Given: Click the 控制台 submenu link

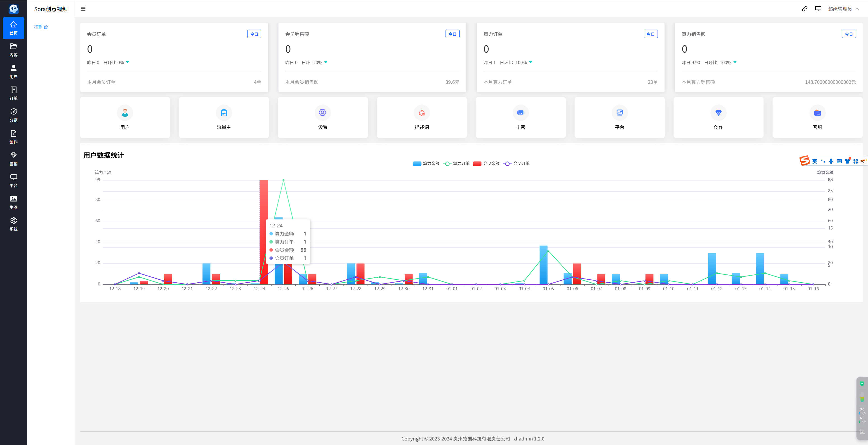Looking at the screenshot, I should coord(41,27).
